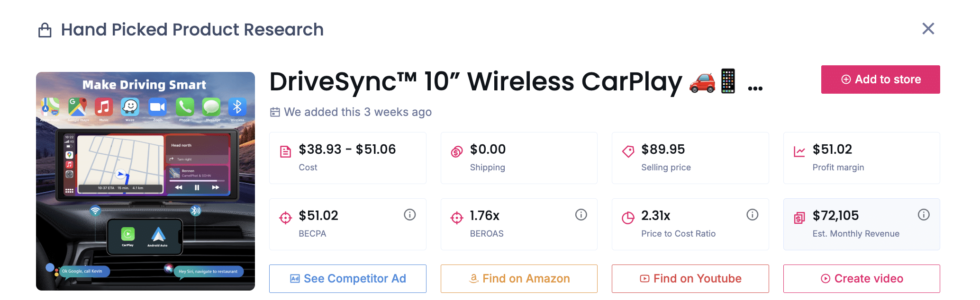Open Find on Youtube
The height and width of the screenshot is (300, 980).
[690, 279]
